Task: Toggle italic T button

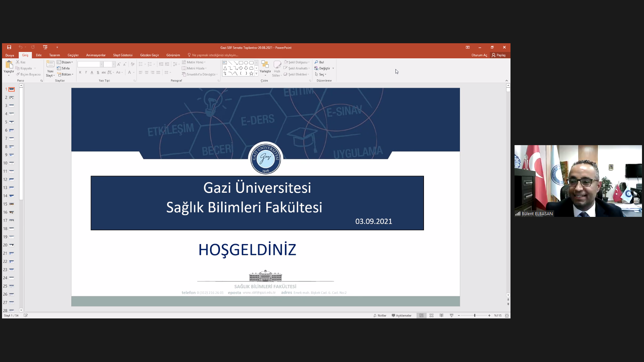Action: (86, 72)
